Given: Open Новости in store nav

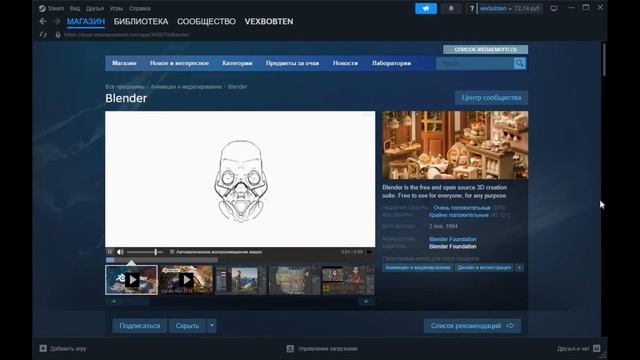Looking at the screenshot, I should coord(345,63).
